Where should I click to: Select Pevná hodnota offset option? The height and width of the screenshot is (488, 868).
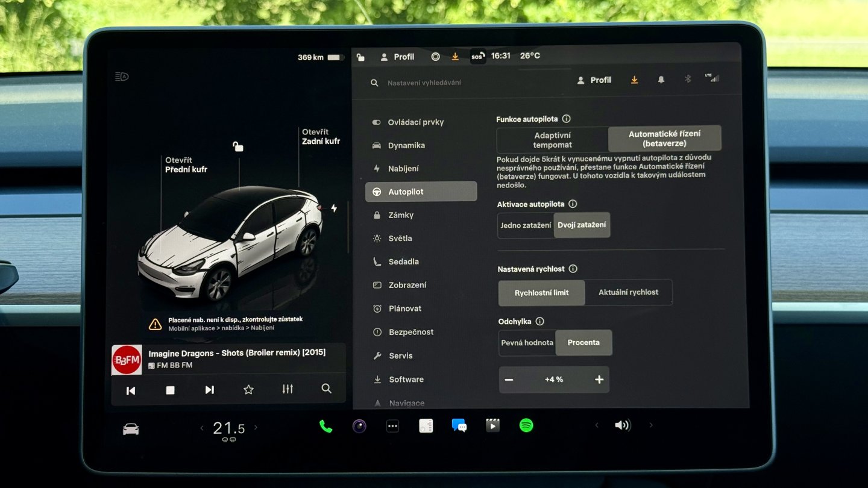coord(527,342)
